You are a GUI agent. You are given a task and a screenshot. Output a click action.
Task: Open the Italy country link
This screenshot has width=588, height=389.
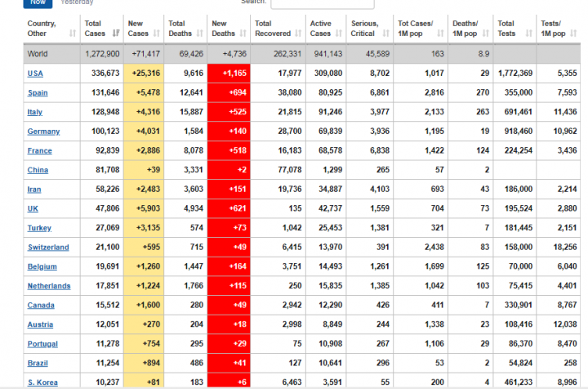[35, 112]
